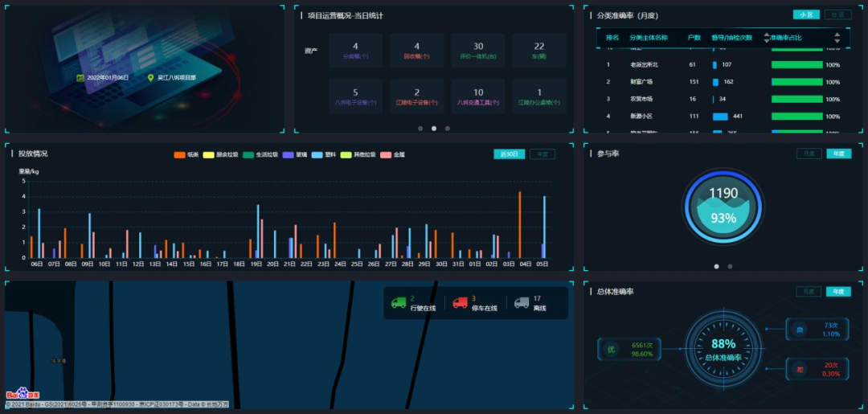This screenshot has height=414, width=868.
Task: Select 年度 in 总体准确率 panel
Action: coord(838,291)
